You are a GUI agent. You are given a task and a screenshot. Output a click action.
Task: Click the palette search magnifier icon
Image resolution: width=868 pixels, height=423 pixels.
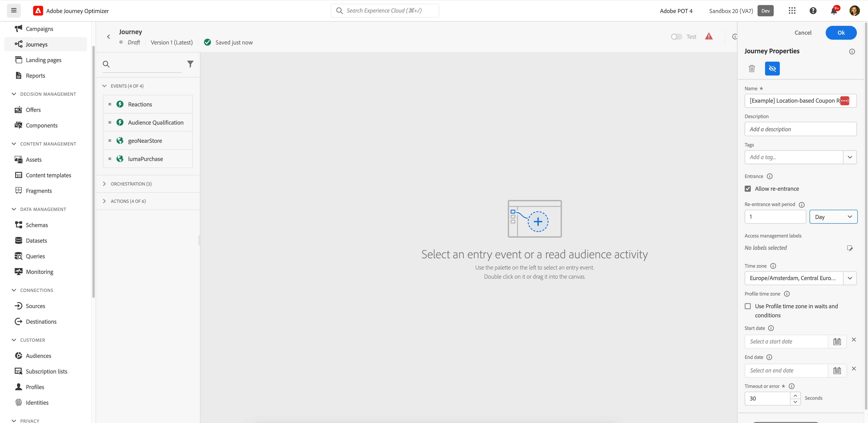[x=106, y=64]
